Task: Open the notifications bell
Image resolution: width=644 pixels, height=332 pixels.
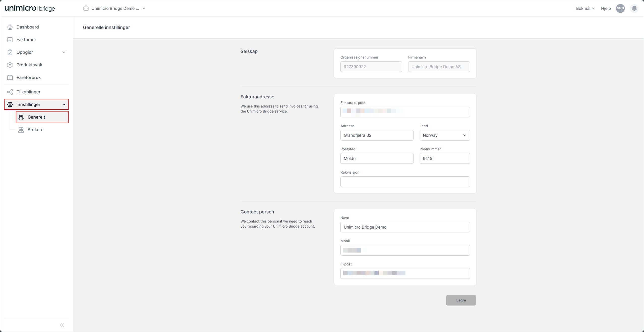Action: 634,8
